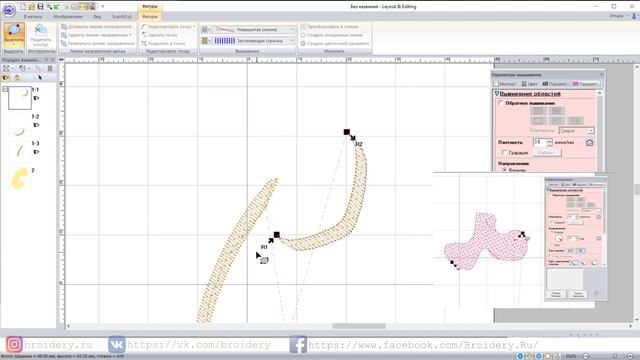Click Delete point command

click(x=159, y=35)
